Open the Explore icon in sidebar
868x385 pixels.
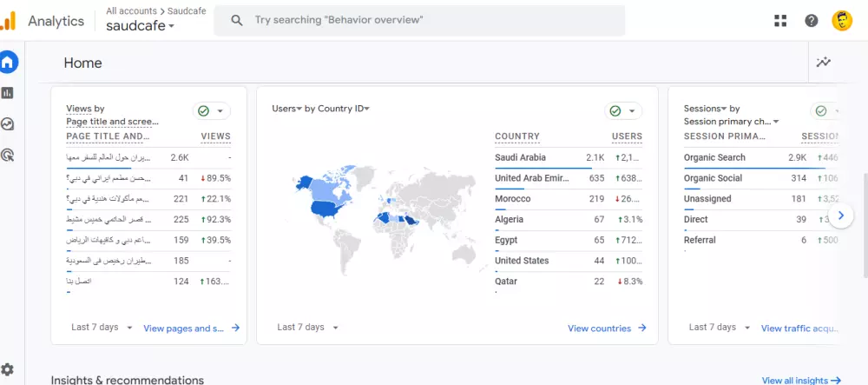[8, 124]
